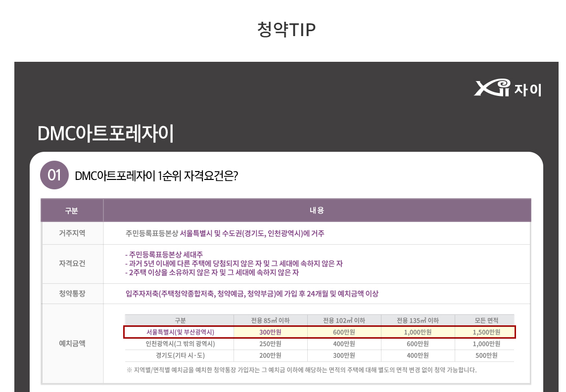566x392 pixels.
Task: Click the line '- 주민등록표등본상 세대주'
Action: 164,255
